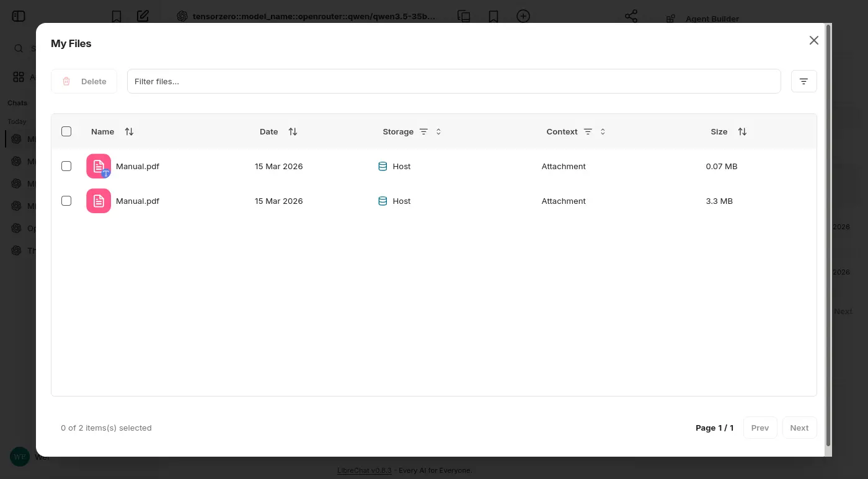This screenshot has width=868, height=479.
Task: Go to Prev page of files
Action: click(x=759, y=428)
